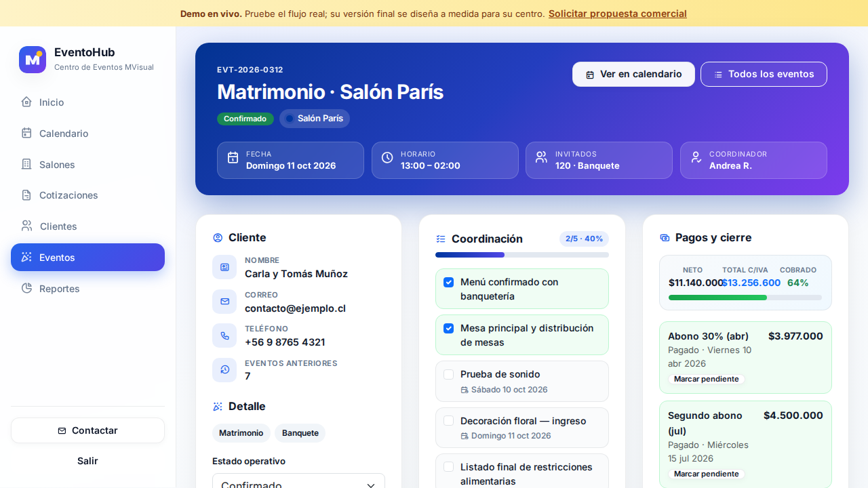Viewport: 868px width, 488px height.
Task: Click the Banquete tag under Detalle
Action: coord(300,433)
